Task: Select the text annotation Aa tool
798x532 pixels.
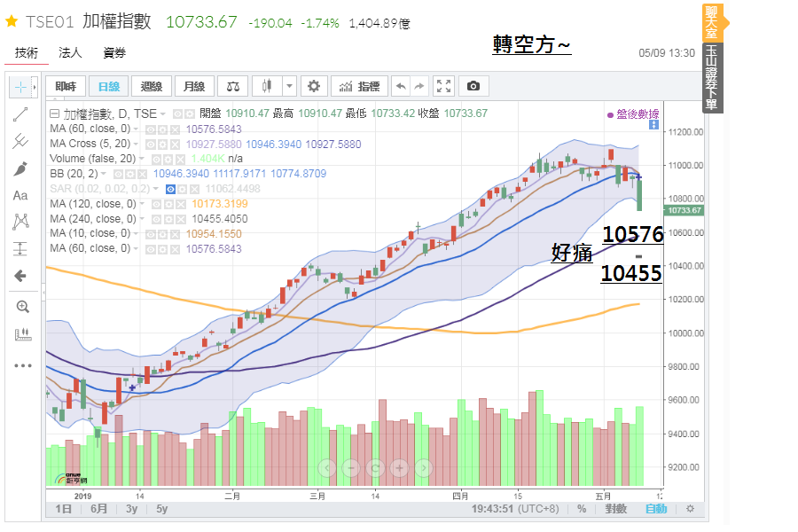Action: coord(20,195)
